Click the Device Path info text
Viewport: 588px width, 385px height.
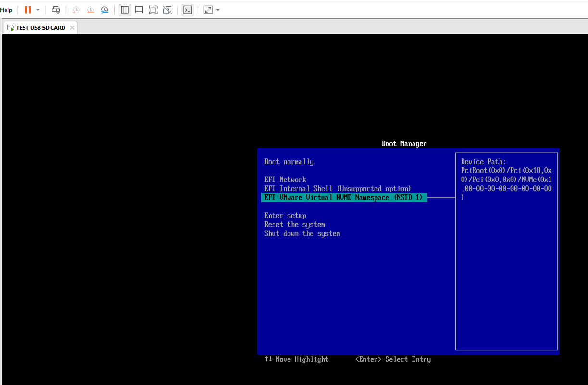click(506, 180)
